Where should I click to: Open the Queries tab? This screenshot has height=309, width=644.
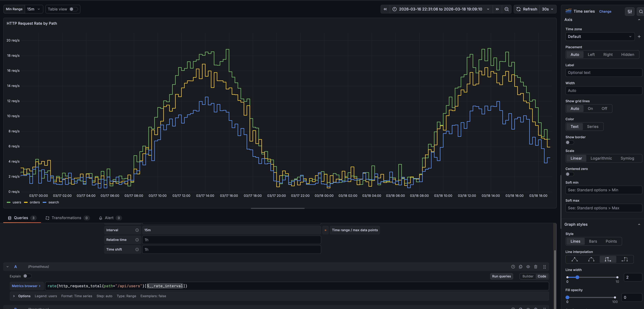pos(22,218)
